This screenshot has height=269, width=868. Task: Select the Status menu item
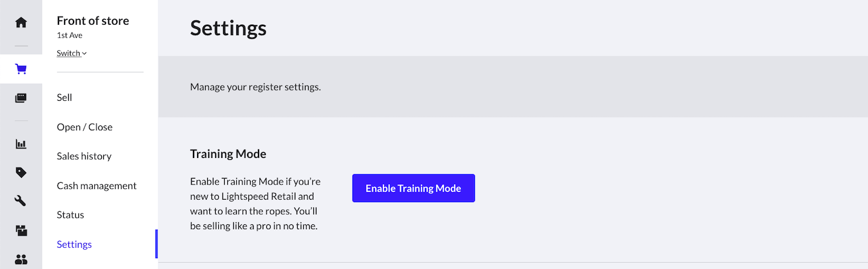(71, 215)
